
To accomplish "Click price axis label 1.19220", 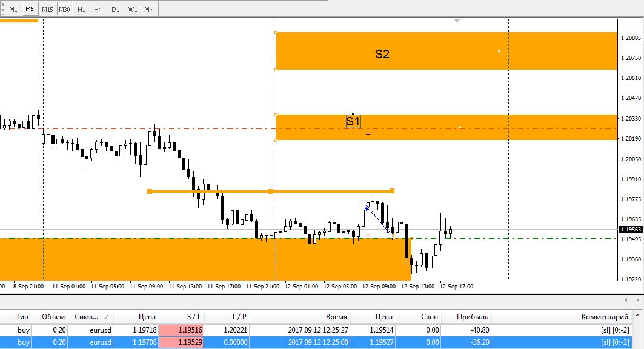I will [631, 279].
